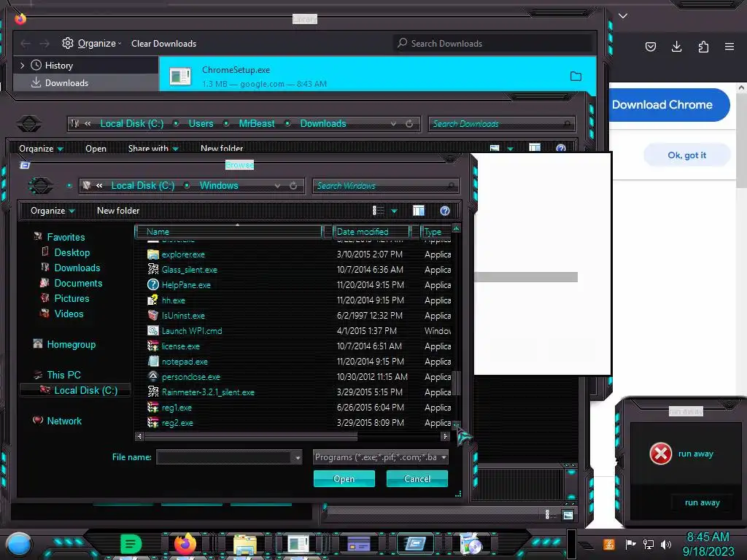Click the Open button in Browse dialog
The width and height of the screenshot is (747, 560).
click(344, 478)
